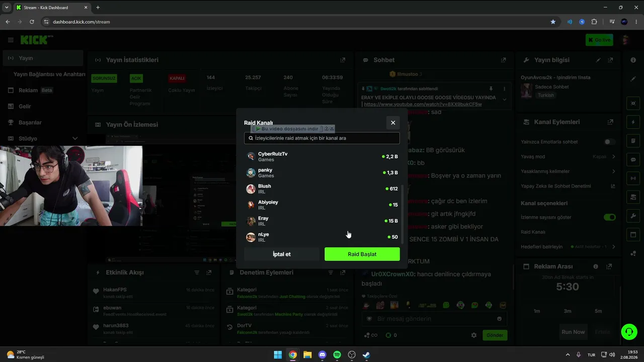Open emoji picker in chat input
Screen dimensions: 644x362
point(499,319)
